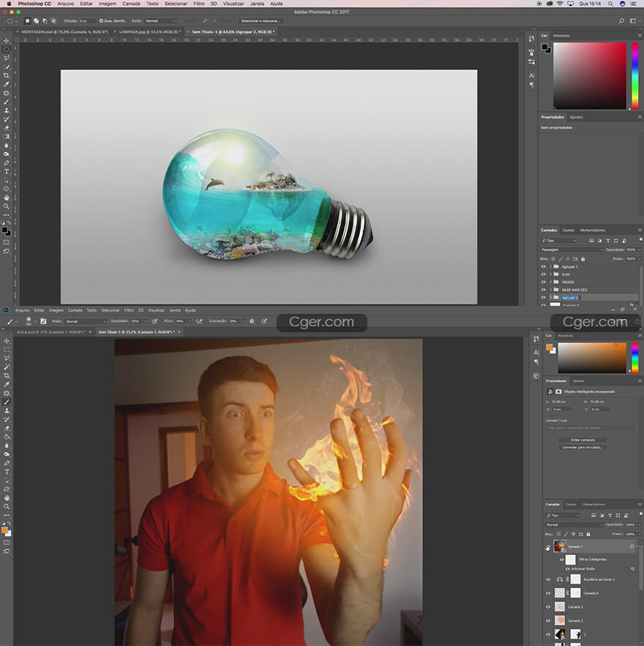Select the Eyedropper tool in upper window

coord(6,84)
